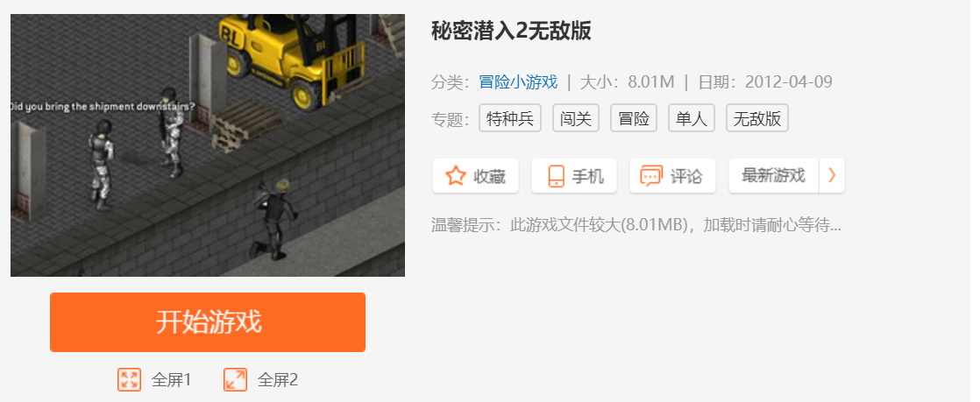Open the 最新游戏 tab

(774, 175)
